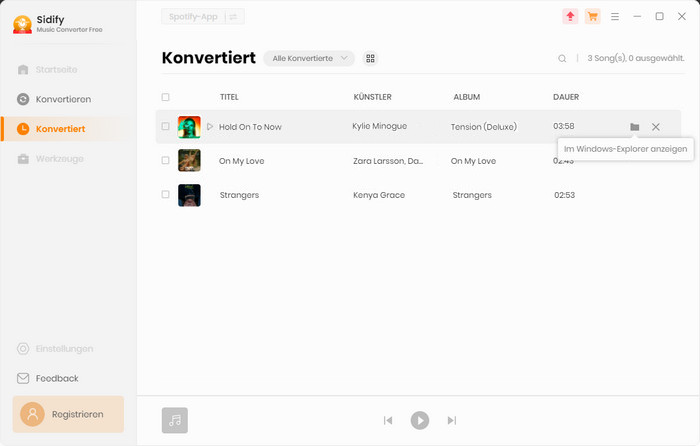Check the On My Love checkbox
The width and height of the screenshot is (700, 446).
point(166,160)
